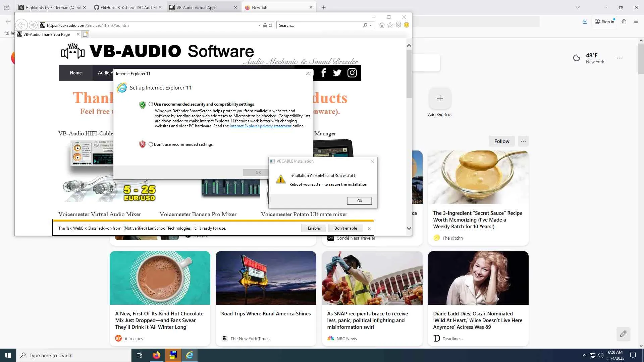Open Internet Explorer privacy statement link
Viewport: 644px width, 362px height.
[x=260, y=126]
